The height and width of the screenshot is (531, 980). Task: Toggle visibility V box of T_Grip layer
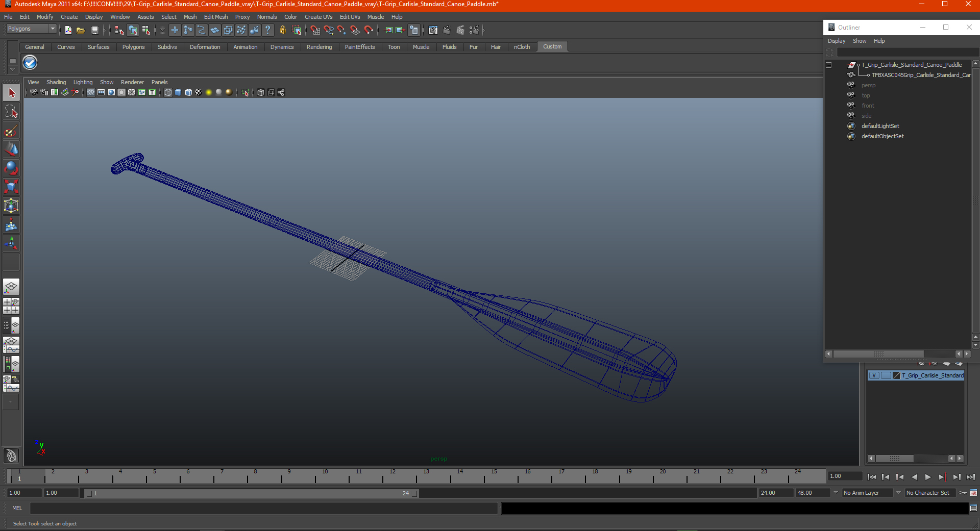click(874, 375)
